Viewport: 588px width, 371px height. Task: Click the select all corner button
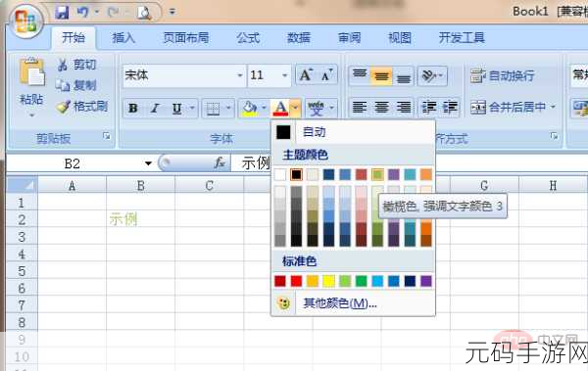click(23, 185)
